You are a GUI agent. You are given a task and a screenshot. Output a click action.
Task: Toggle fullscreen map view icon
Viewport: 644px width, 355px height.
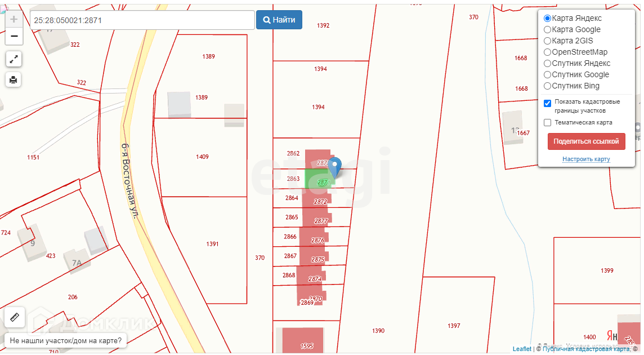(x=14, y=59)
